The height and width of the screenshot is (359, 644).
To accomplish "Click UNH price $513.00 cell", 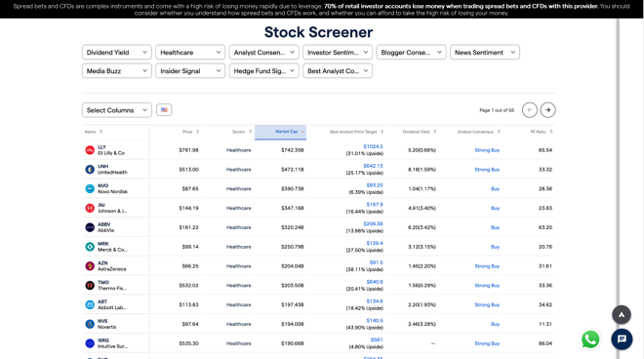I will 188,170.
